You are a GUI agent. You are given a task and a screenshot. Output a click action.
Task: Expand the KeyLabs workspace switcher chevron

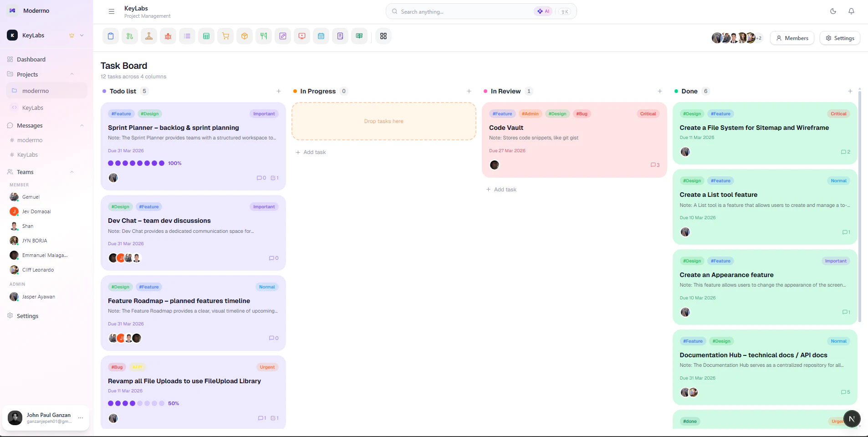[x=82, y=35]
